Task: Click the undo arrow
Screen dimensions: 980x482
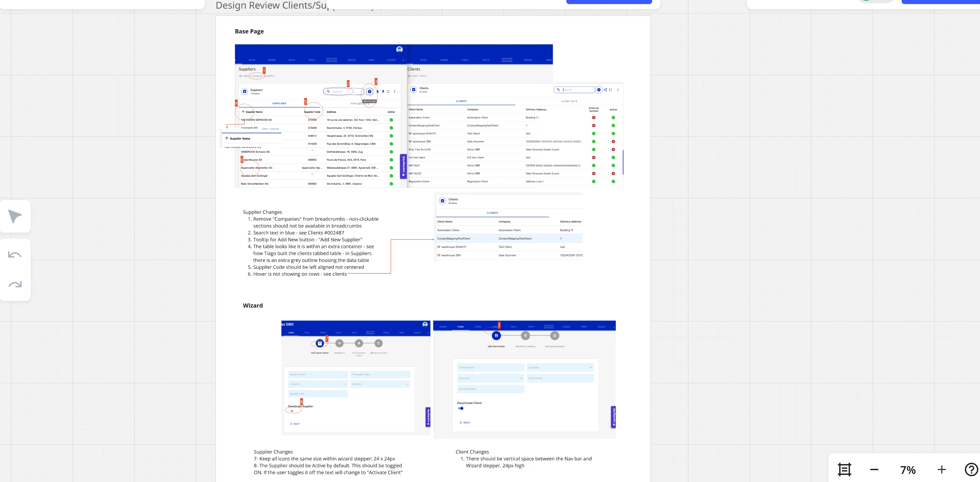Action: (15, 255)
